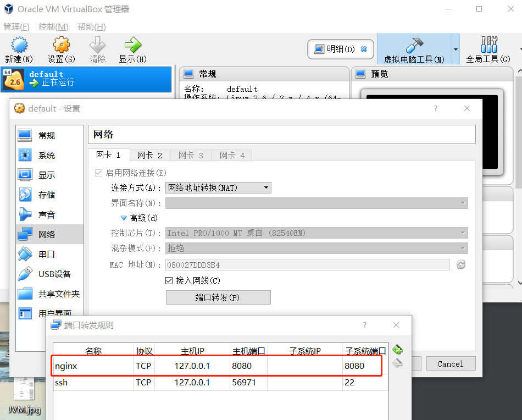Screen dimensions: 522x420
Task: Click host port 56971 cell
Action: (x=249, y=383)
